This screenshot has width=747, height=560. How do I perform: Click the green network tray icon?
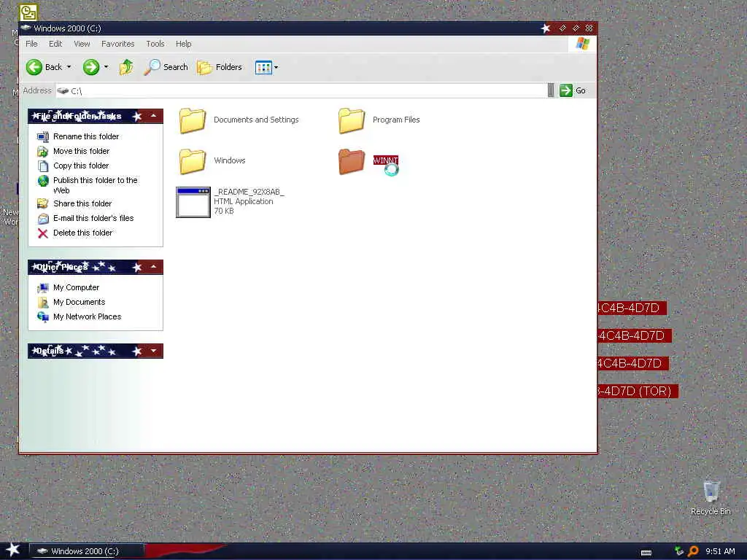click(679, 551)
